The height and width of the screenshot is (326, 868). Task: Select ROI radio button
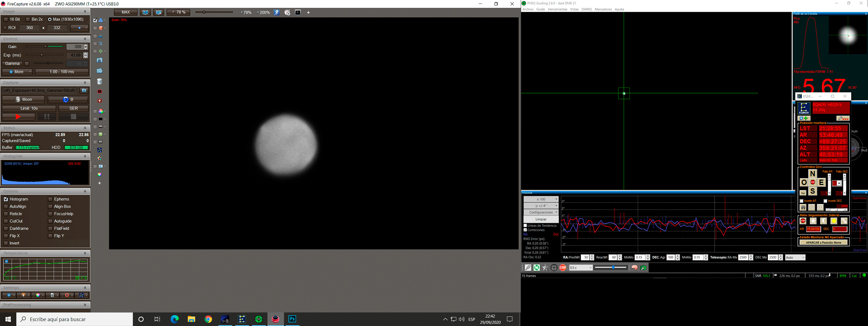[5, 28]
